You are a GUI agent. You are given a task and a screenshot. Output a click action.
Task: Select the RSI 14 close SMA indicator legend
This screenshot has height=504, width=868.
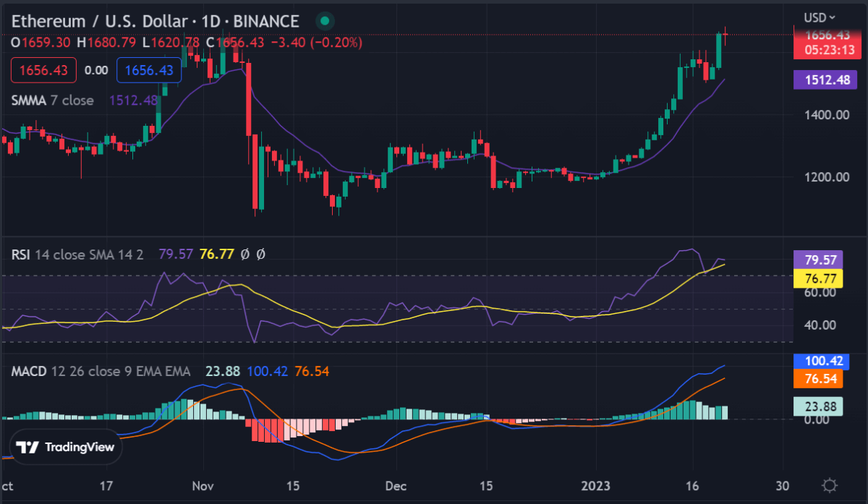pos(77,255)
